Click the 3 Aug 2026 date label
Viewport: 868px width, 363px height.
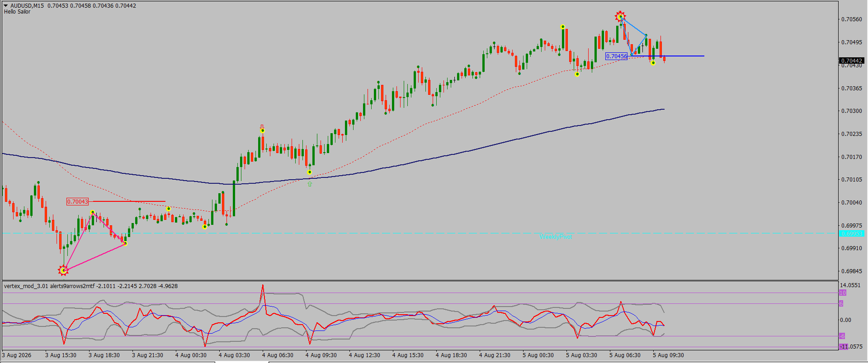tap(17, 355)
